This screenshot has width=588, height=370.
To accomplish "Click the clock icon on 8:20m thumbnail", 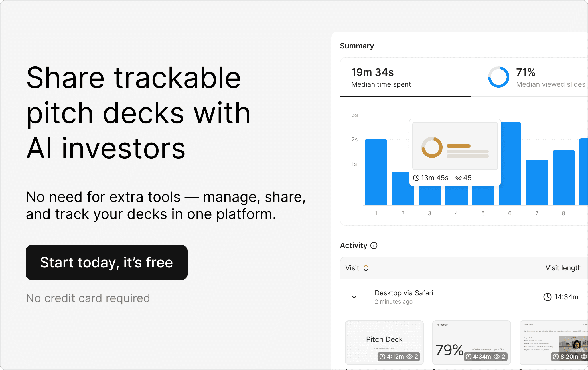I will [x=556, y=357].
